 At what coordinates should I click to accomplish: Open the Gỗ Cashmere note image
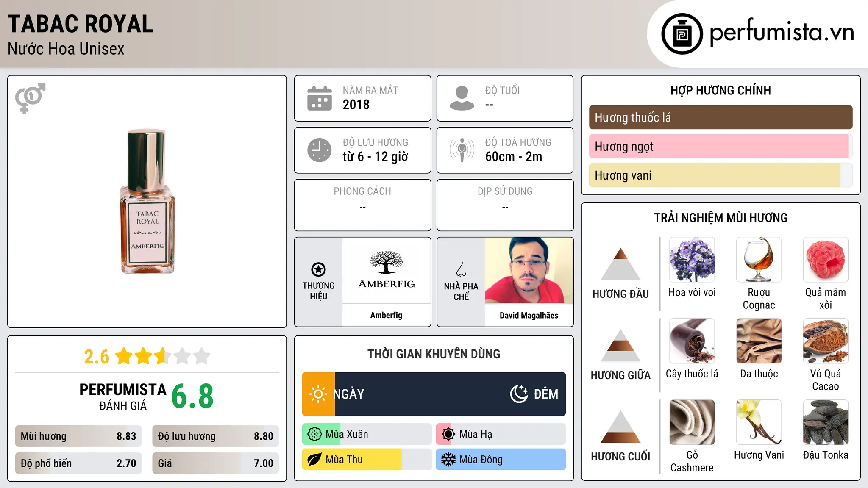tap(692, 422)
